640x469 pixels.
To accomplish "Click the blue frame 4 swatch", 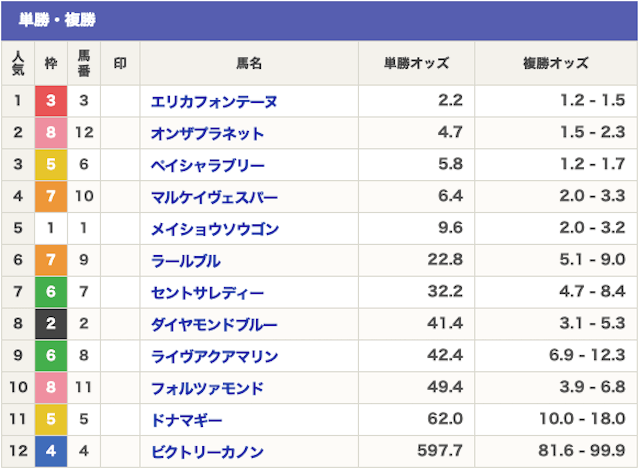I will 51,451.
